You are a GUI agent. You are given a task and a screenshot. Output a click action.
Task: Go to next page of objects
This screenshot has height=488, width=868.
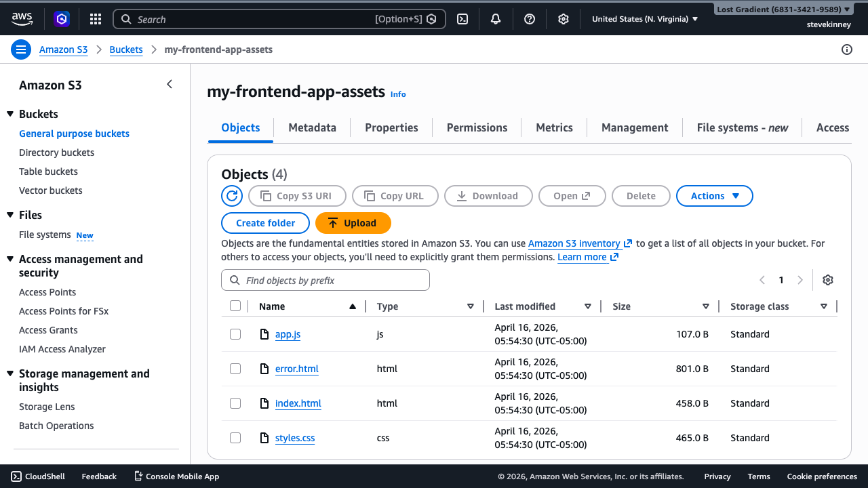pos(800,280)
